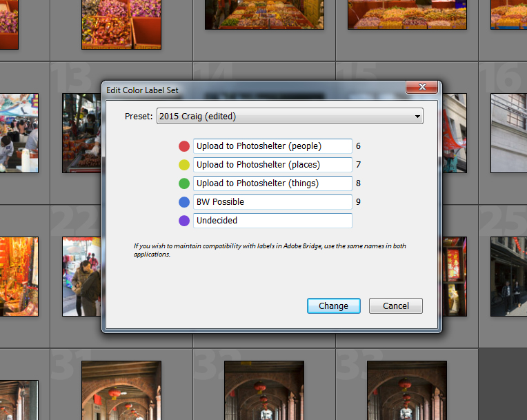Click the yellow color label dot
The height and width of the screenshot is (420, 527).
point(184,165)
